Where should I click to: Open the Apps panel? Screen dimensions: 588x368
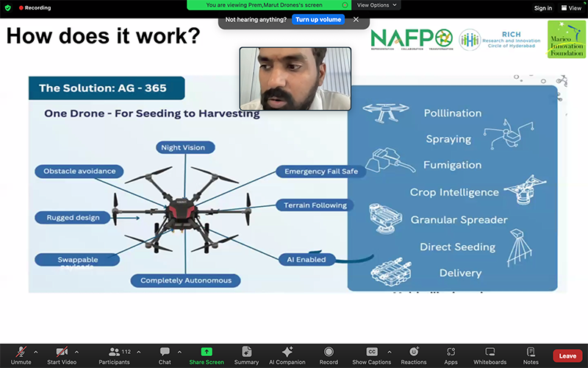(x=451, y=355)
